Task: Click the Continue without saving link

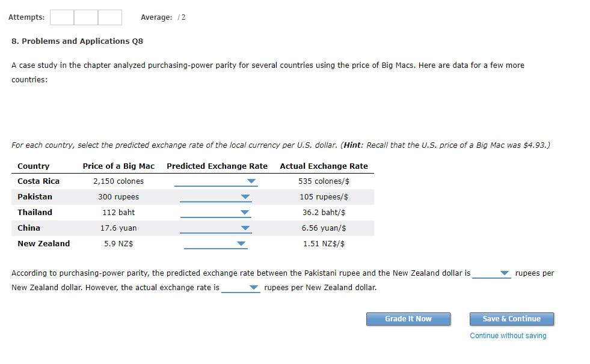Action: click(509, 336)
